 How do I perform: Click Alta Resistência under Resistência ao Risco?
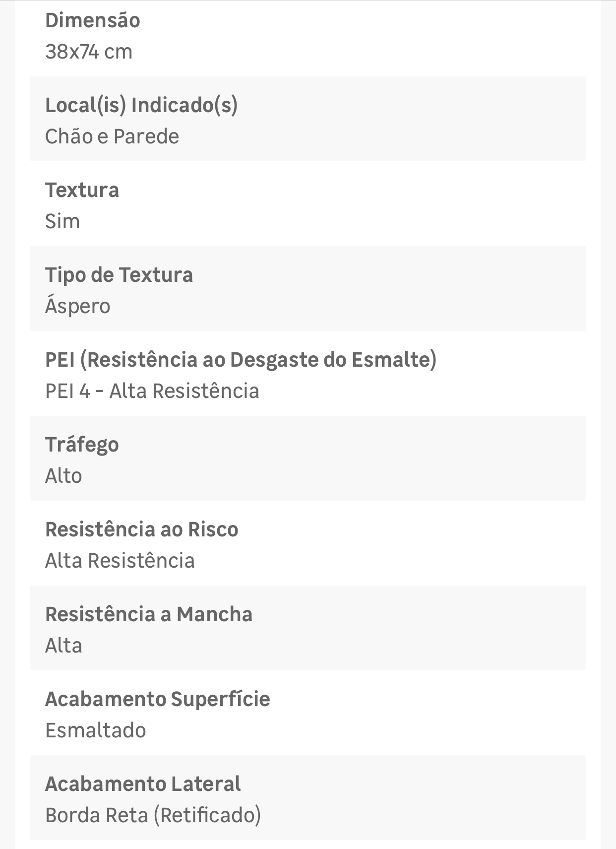pos(120,561)
